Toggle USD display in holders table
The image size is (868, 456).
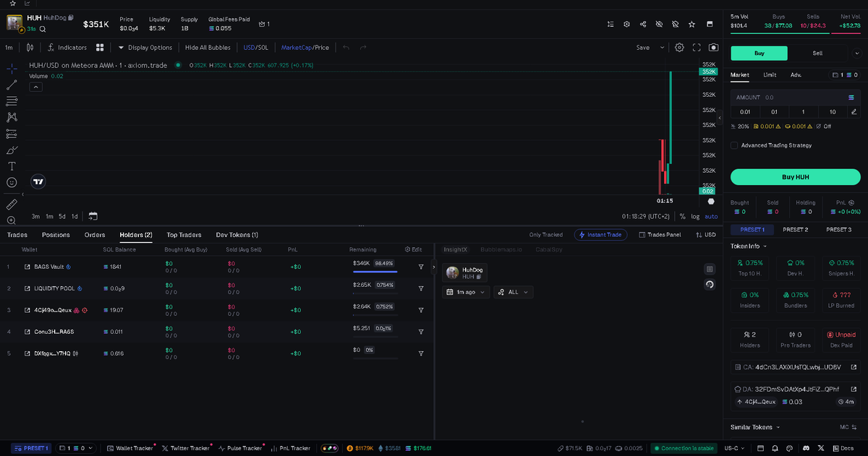(x=705, y=235)
